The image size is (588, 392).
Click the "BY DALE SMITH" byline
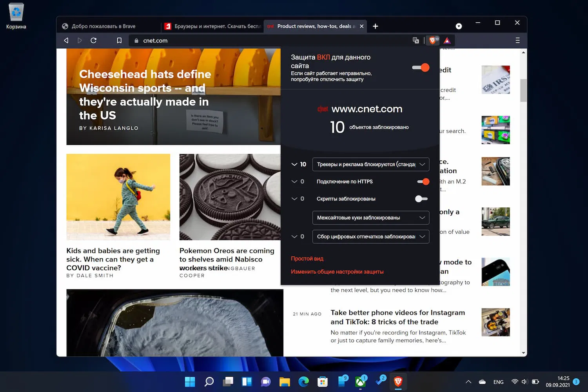point(90,276)
